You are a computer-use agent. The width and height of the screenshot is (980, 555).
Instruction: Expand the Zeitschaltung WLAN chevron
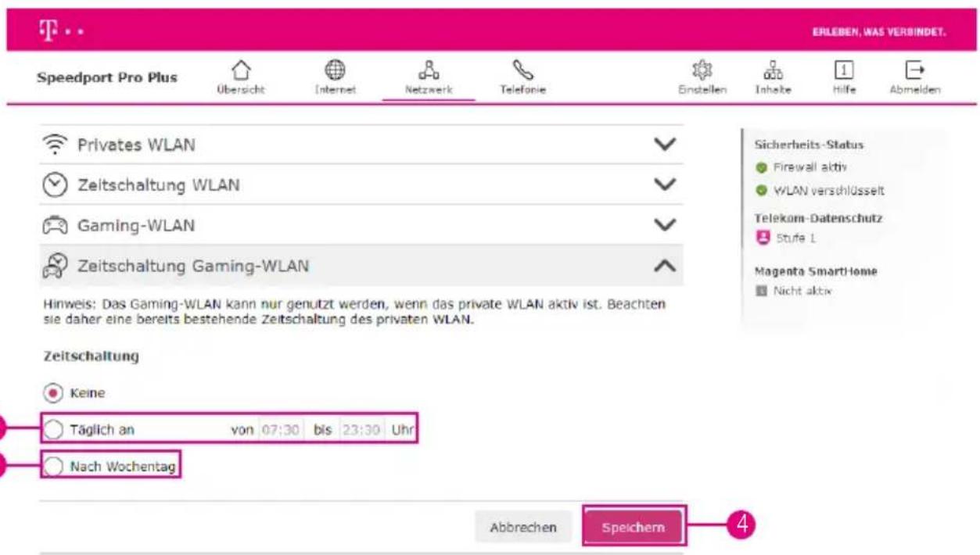tap(664, 184)
